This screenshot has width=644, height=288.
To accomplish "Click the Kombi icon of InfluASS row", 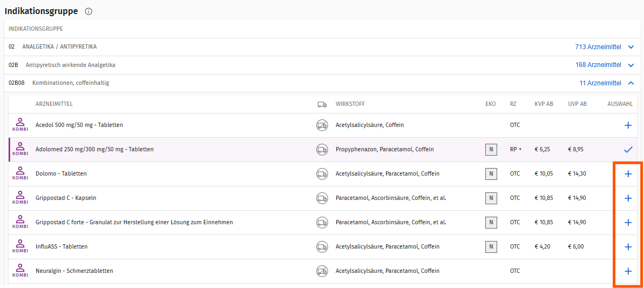I will [21, 246].
